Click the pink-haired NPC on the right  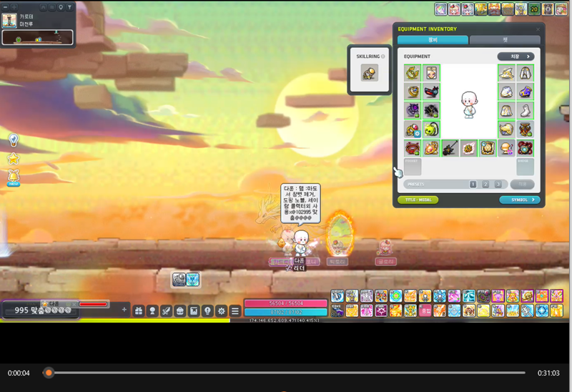coord(385,247)
